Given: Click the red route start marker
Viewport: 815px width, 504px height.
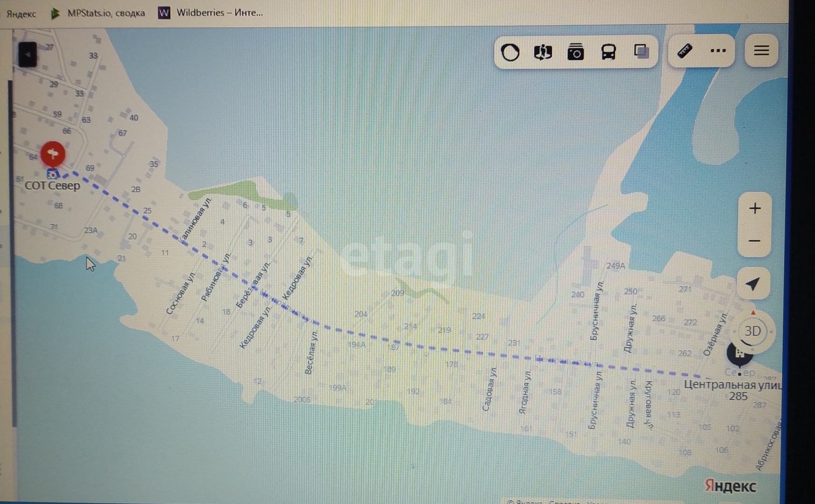Looking at the screenshot, I should pyautogui.click(x=53, y=154).
